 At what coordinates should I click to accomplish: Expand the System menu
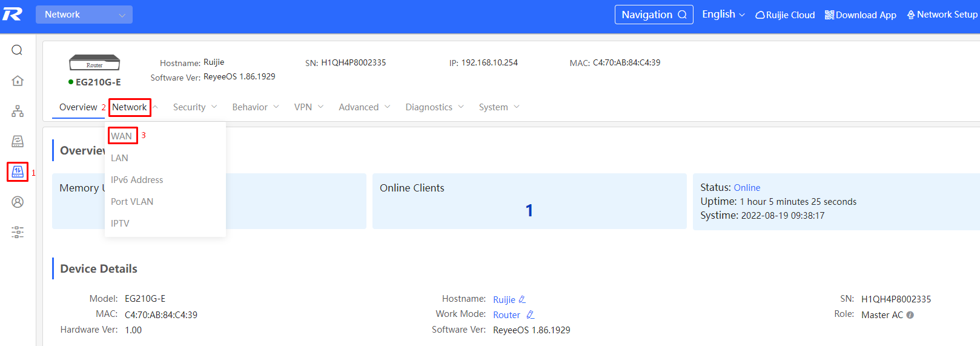(499, 107)
